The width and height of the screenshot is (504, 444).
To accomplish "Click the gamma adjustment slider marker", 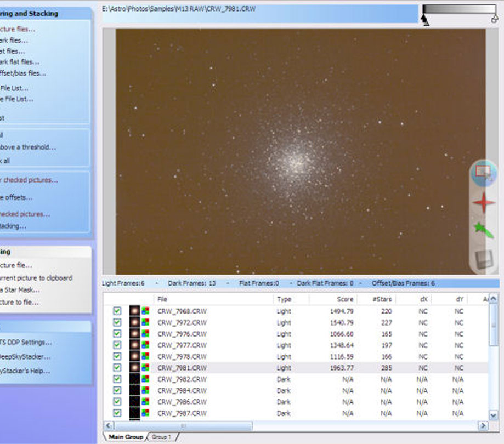I will click(425, 19).
